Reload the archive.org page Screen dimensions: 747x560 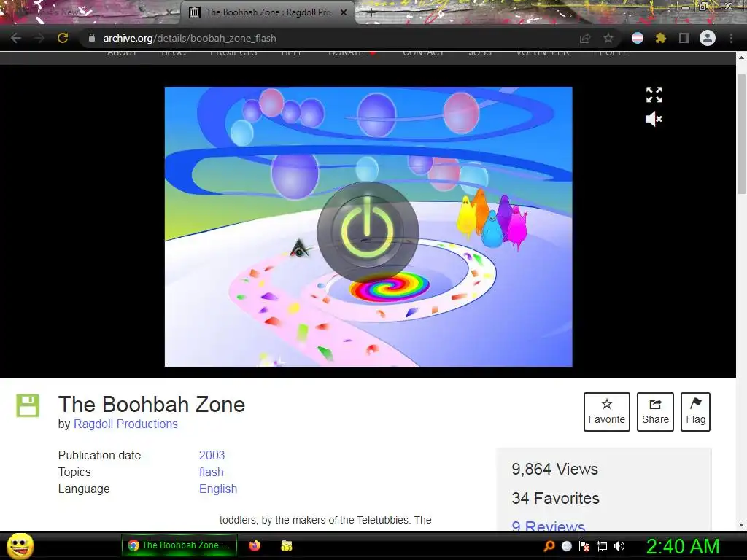(63, 38)
